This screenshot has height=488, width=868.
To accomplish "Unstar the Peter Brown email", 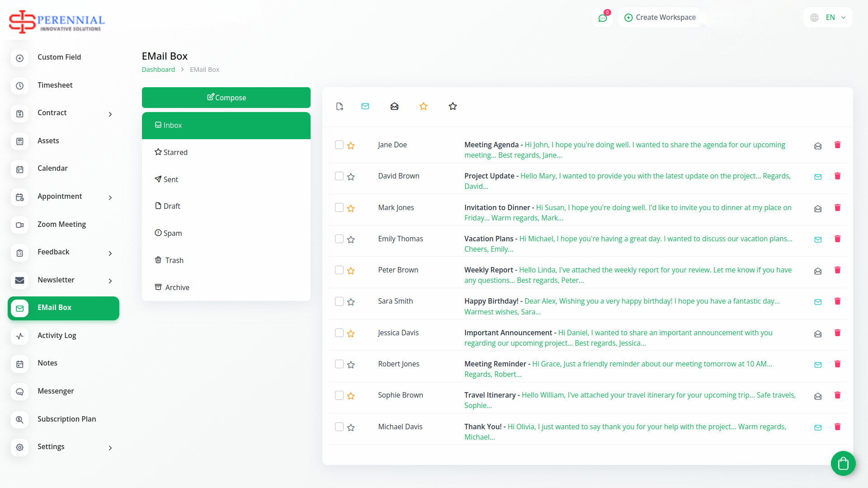I will pos(351,271).
